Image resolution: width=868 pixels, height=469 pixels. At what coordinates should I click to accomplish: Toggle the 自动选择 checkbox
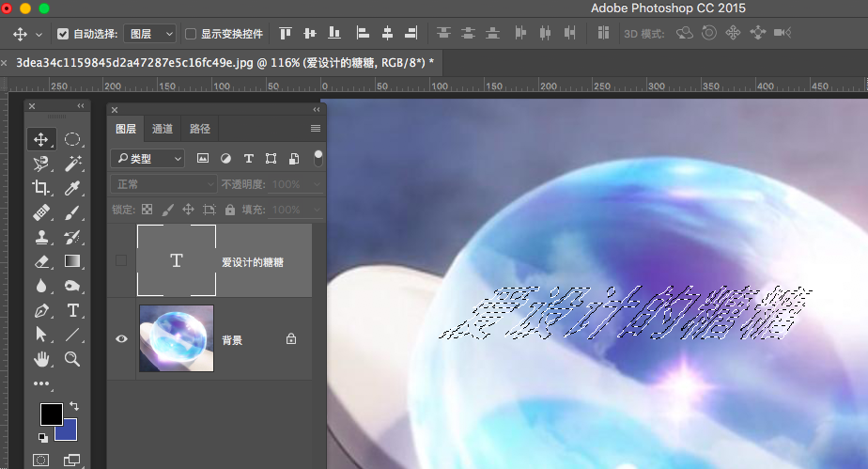coord(63,34)
